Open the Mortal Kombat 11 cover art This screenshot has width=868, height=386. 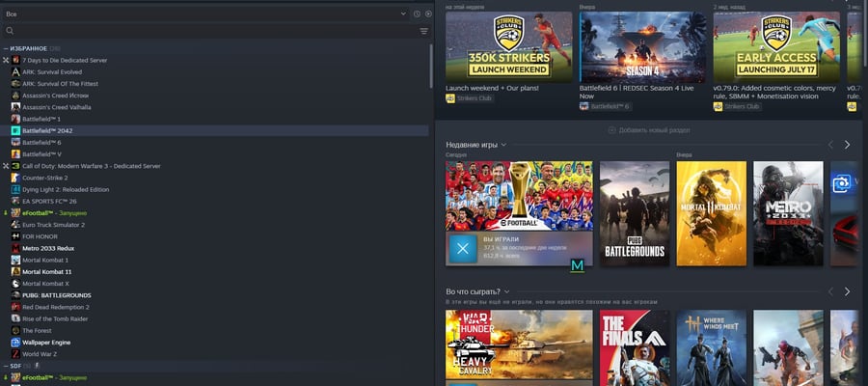pyautogui.click(x=712, y=214)
